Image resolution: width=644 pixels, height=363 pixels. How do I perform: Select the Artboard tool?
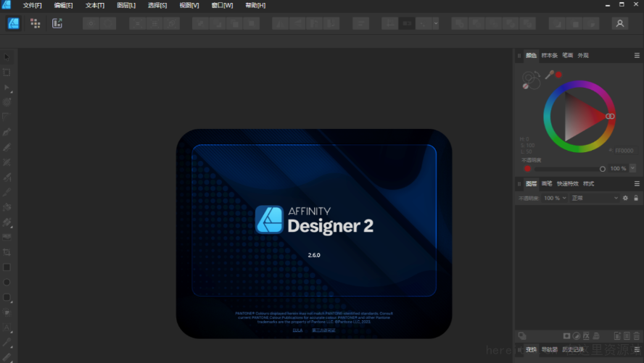7,72
